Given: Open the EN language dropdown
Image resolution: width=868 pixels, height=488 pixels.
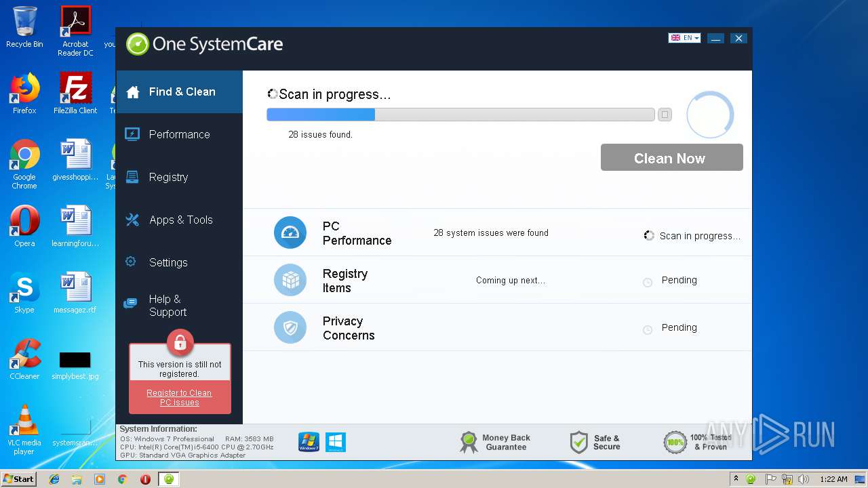Looking at the screenshot, I should 684,38.
